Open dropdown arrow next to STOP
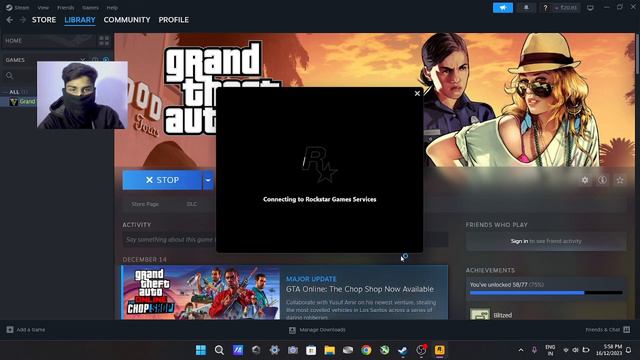This screenshot has width=640, height=360. pos(208,180)
